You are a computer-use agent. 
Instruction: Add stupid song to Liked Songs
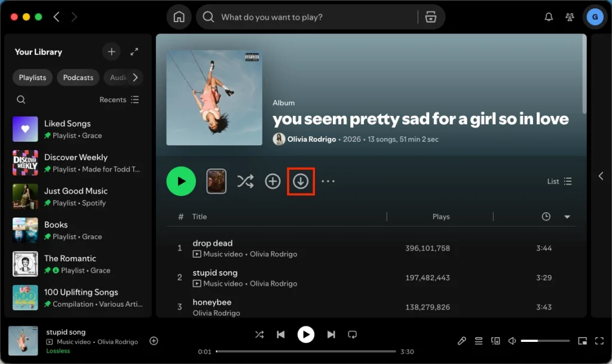pyautogui.click(x=154, y=341)
